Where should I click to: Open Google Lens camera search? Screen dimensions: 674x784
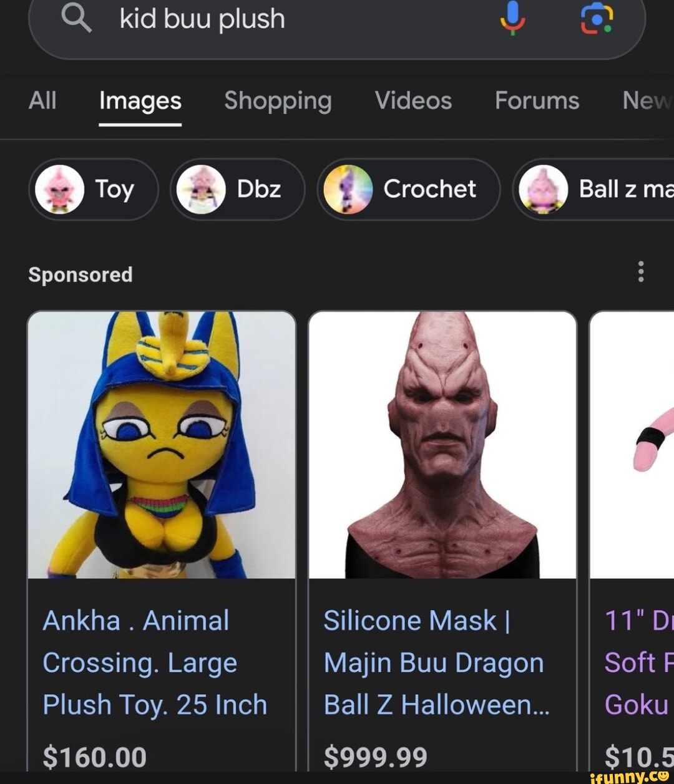click(x=597, y=19)
